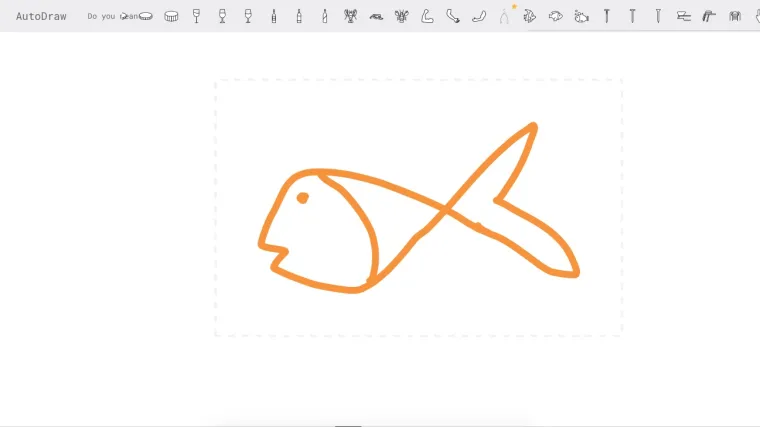This screenshot has width=760, height=427.
Task: Select the flexed bicep arm suggestion
Action: click(427, 16)
